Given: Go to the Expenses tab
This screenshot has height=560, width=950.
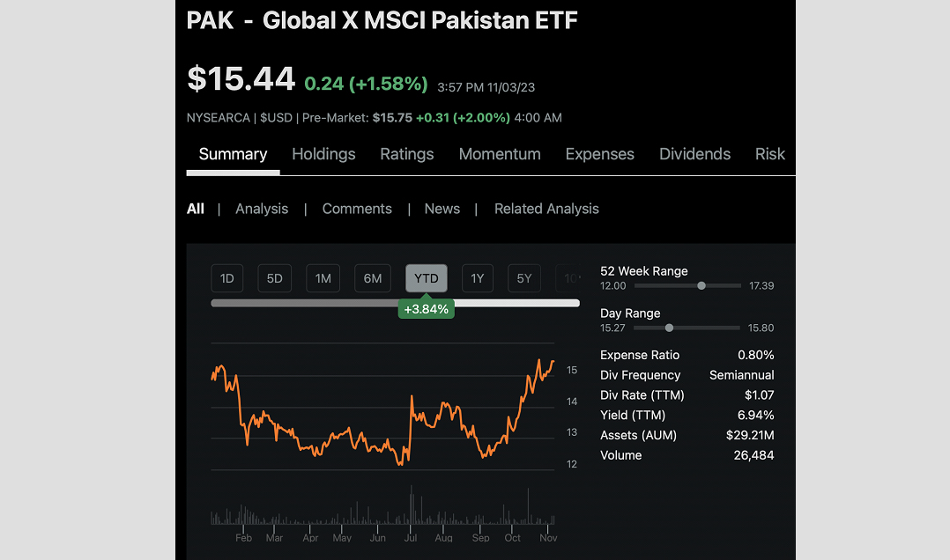Looking at the screenshot, I should click(599, 154).
